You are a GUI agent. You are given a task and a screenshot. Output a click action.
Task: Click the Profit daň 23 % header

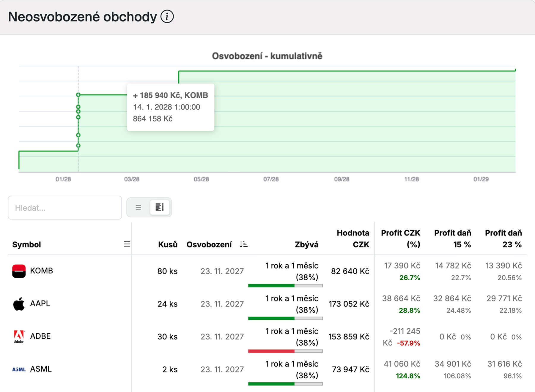[503, 238]
